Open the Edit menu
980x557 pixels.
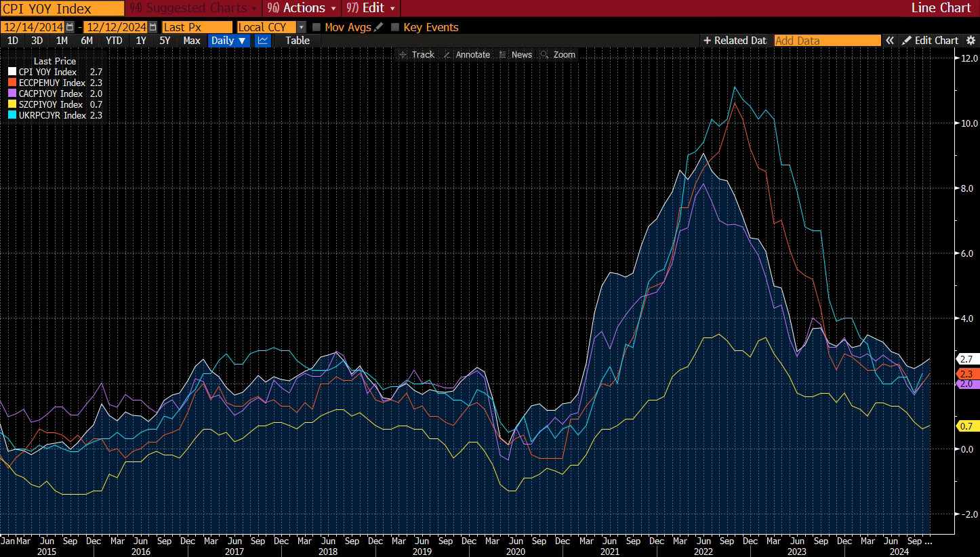click(371, 8)
